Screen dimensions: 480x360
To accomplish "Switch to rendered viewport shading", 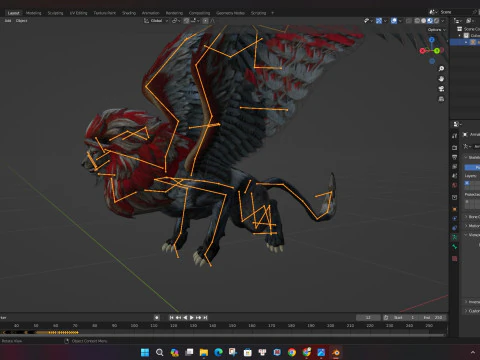I will coord(436,21).
